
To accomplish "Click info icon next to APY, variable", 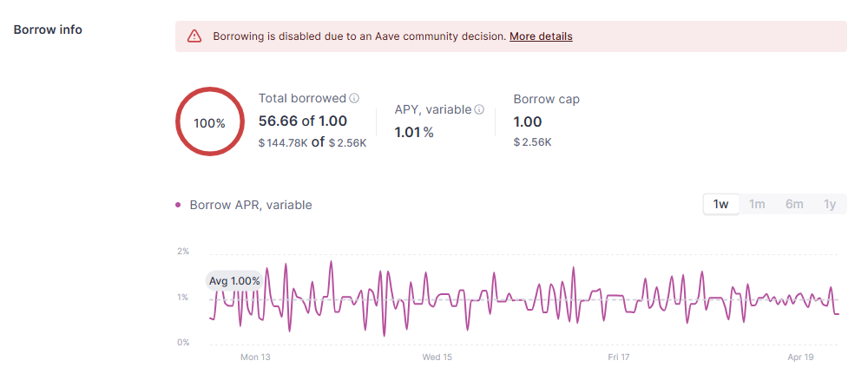I will (479, 110).
